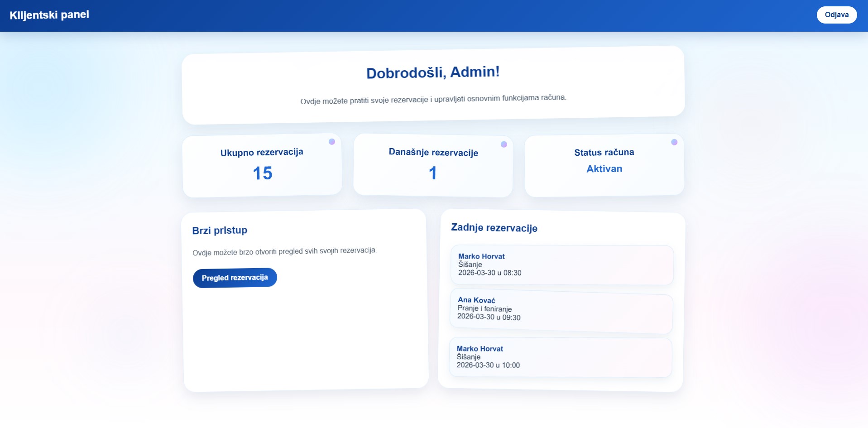The width and height of the screenshot is (868, 428).
Task: Click the dot on Ukupno rezervacija card
Action: tap(332, 142)
